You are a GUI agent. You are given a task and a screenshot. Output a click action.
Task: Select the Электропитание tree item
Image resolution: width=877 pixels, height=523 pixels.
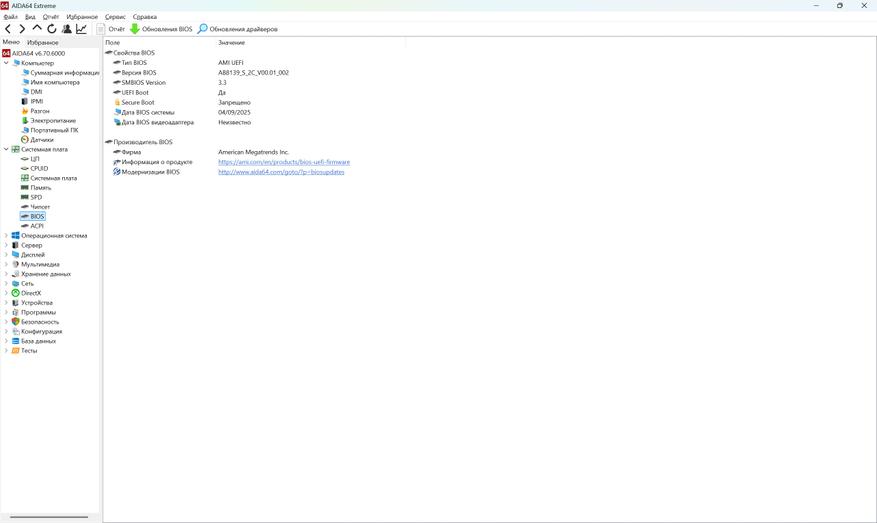[x=48, y=120]
